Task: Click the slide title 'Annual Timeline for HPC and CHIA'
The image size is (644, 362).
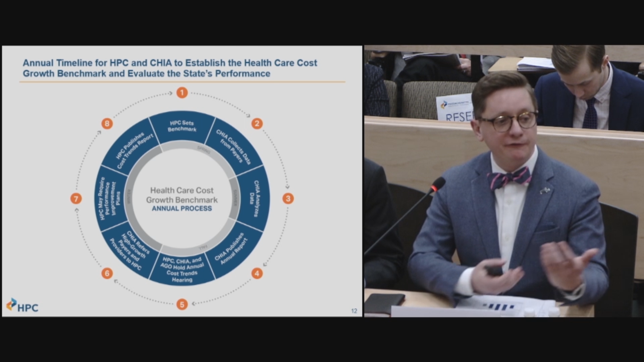Action: (x=170, y=68)
